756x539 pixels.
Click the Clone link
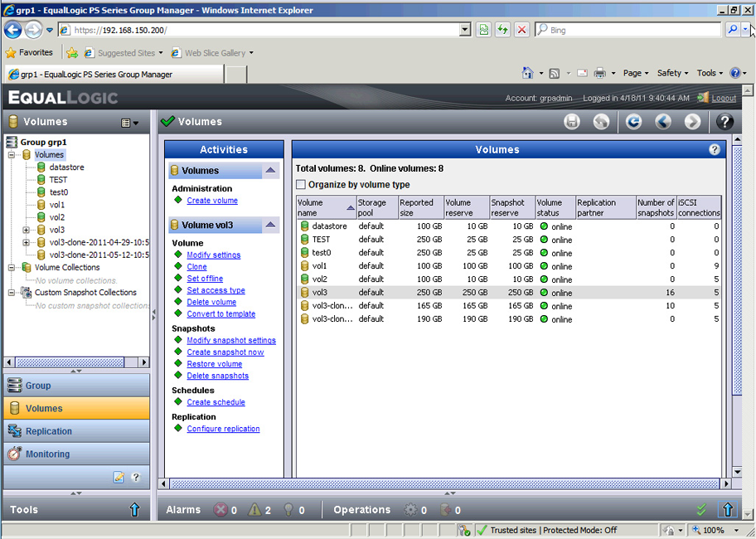tap(196, 267)
